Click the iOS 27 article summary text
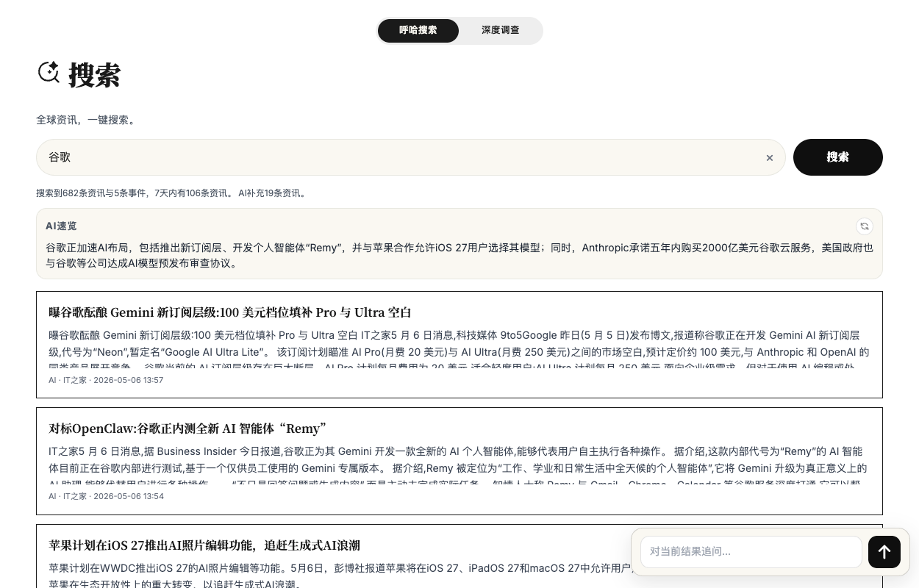The image size is (919, 588). tap(340, 576)
